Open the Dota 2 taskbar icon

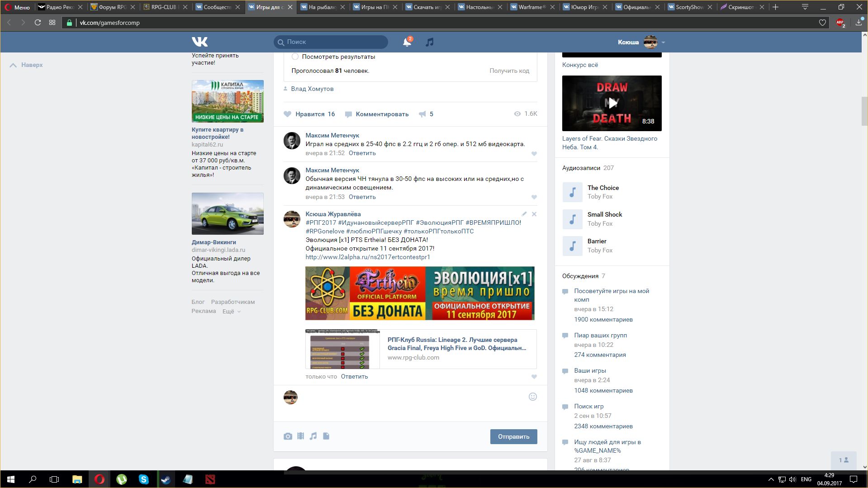click(210, 479)
